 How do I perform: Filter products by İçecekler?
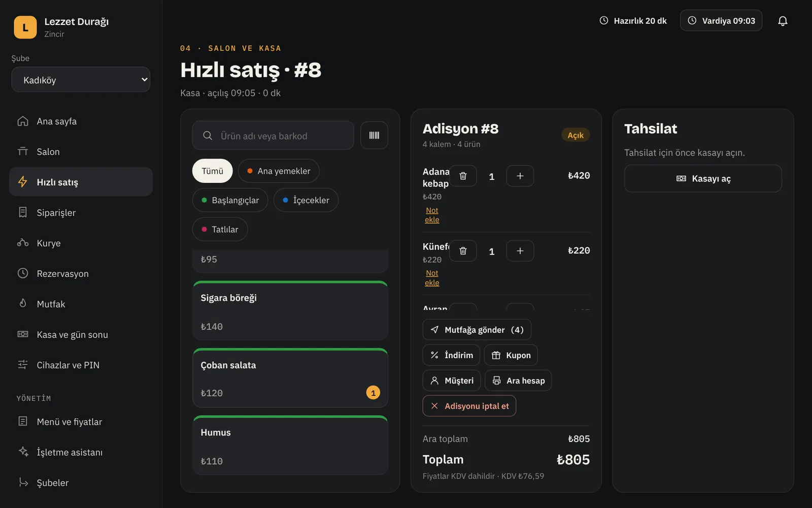(x=306, y=200)
